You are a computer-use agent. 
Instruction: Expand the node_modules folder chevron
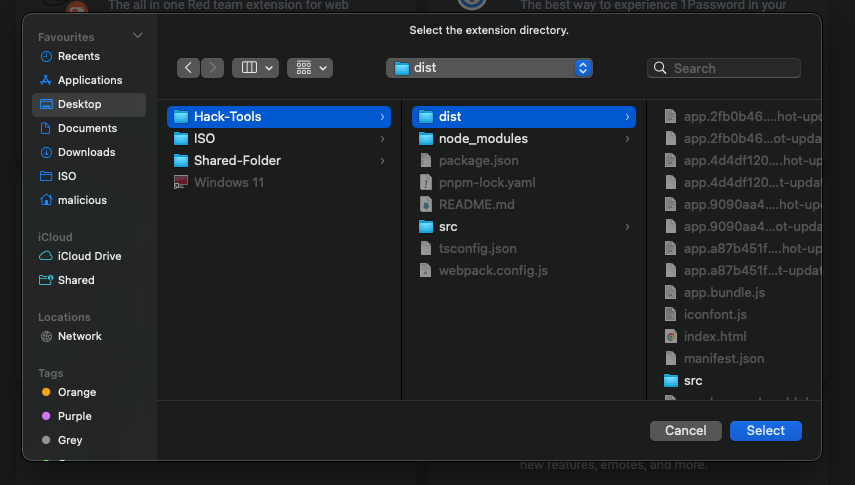pyautogui.click(x=628, y=139)
